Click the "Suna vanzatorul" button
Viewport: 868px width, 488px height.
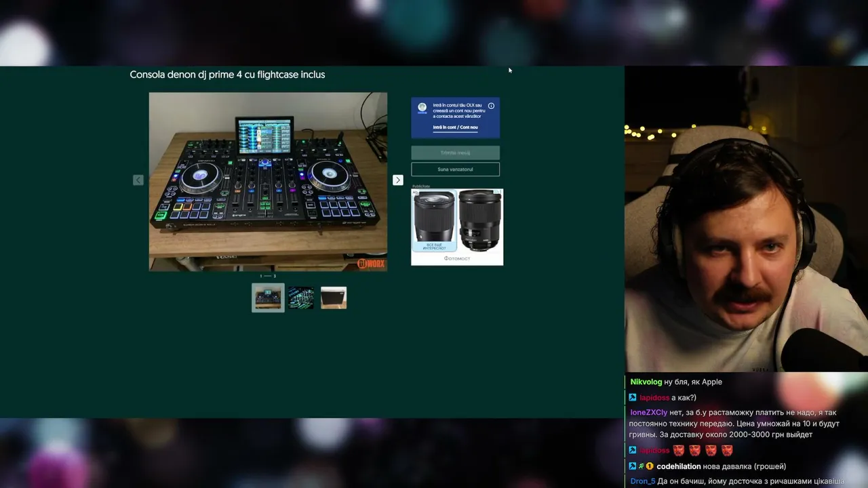(x=455, y=169)
